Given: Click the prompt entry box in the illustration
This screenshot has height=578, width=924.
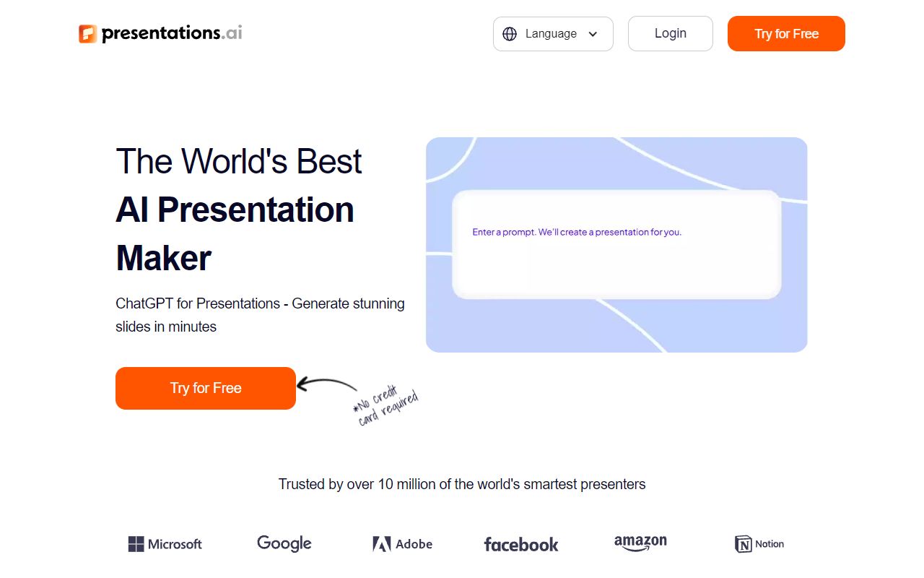Looking at the screenshot, I should pos(616,244).
